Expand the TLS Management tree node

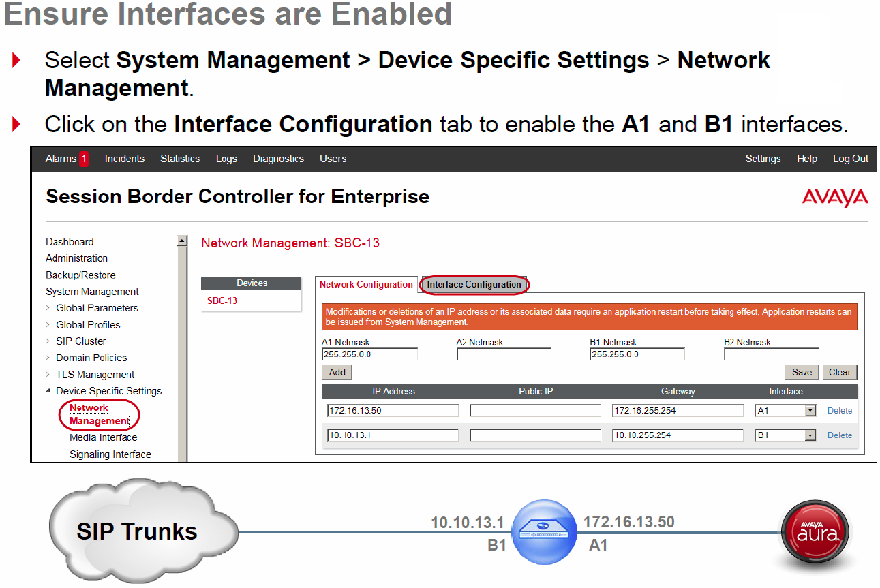(48, 375)
